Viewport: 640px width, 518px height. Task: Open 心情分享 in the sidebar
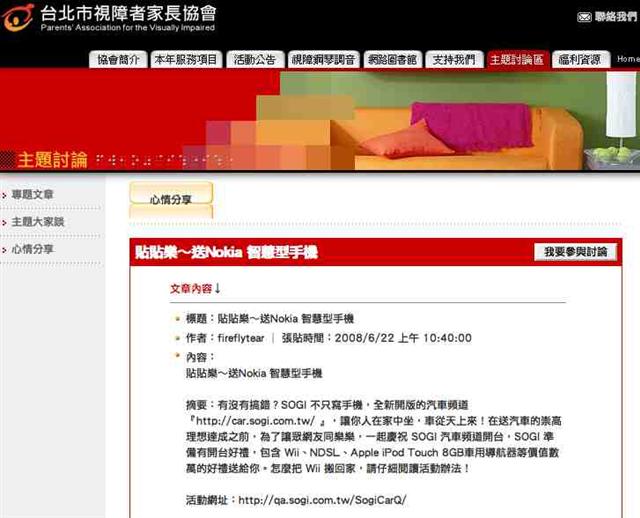click(32, 249)
